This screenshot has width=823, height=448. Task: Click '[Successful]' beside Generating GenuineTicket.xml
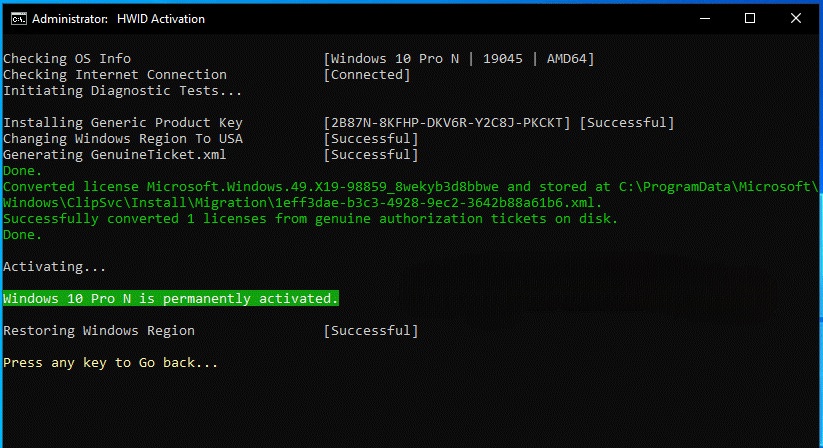pos(371,155)
